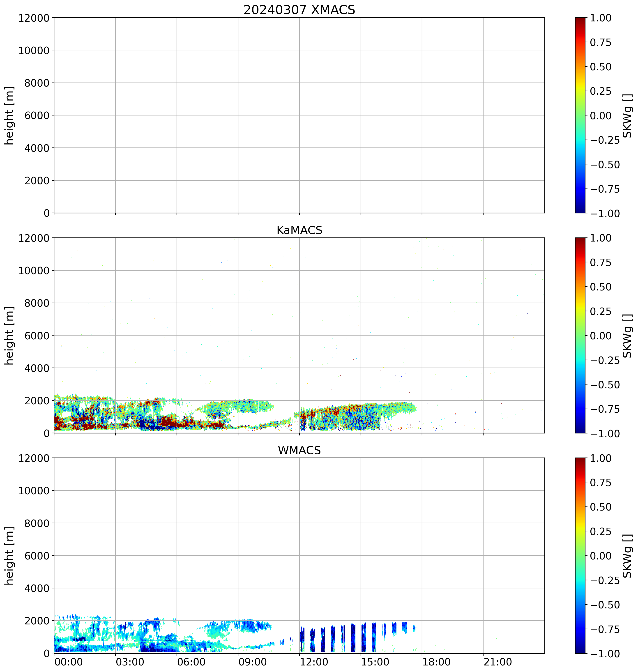Click the 09:00 time axis label
This screenshot has height=672, width=638.
[x=252, y=662]
